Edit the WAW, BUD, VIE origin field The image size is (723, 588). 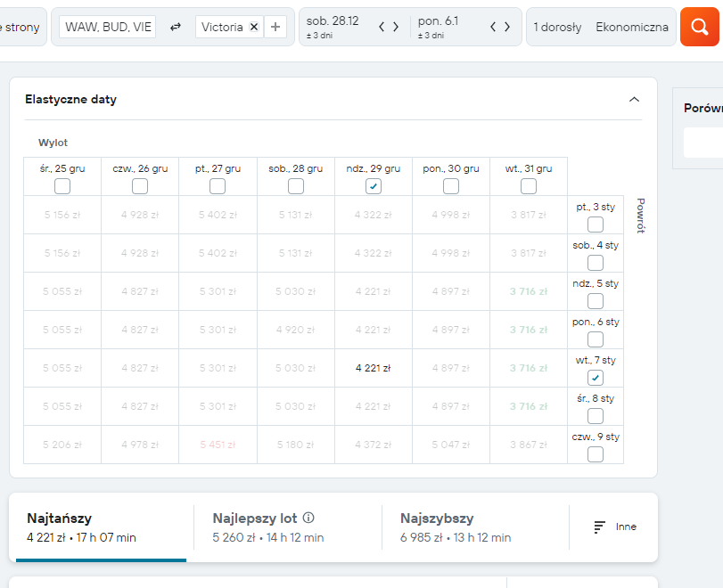(108, 27)
